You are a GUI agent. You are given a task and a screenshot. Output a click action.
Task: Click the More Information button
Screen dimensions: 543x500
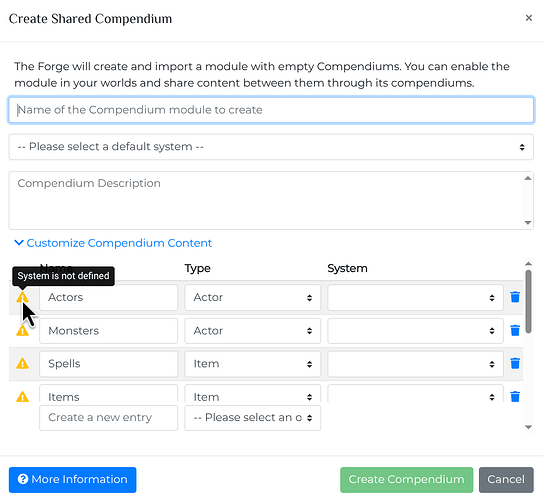pyautogui.click(x=73, y=480)
